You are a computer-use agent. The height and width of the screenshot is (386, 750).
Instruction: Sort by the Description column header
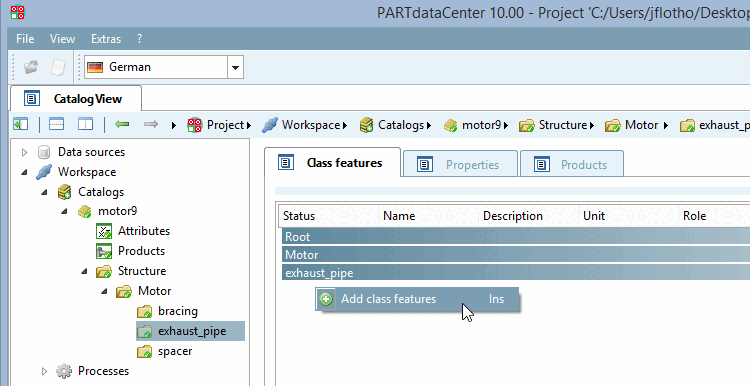point(529,216)
